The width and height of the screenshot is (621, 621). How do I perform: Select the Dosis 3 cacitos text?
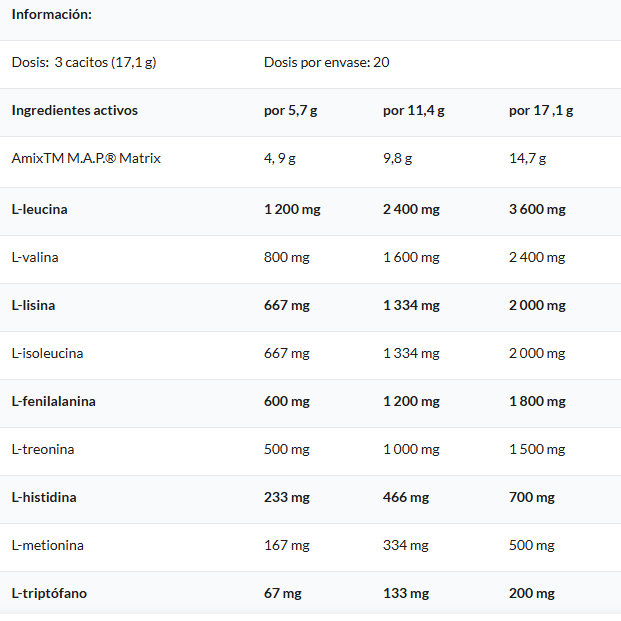tap(84, 62)
